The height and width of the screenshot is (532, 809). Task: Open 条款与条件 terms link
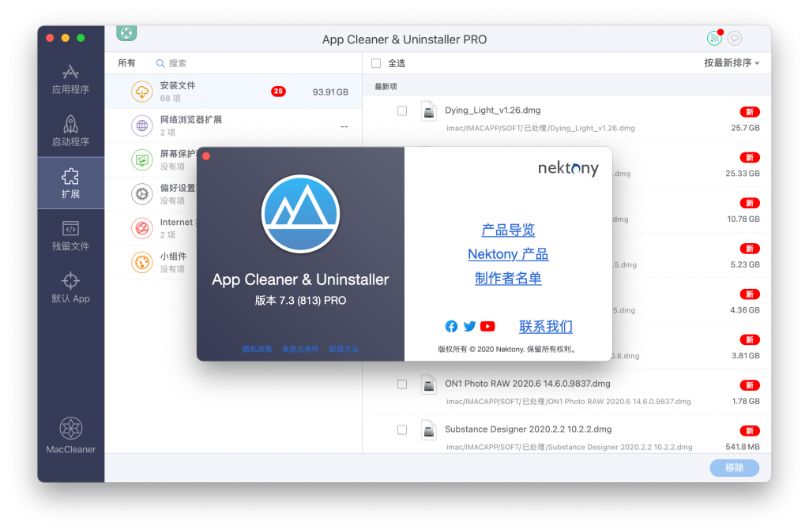(x=300, y=349)
